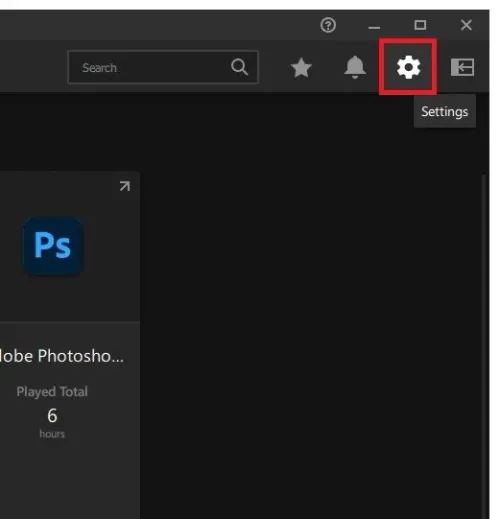Minimize the application window

coord(374,25)
